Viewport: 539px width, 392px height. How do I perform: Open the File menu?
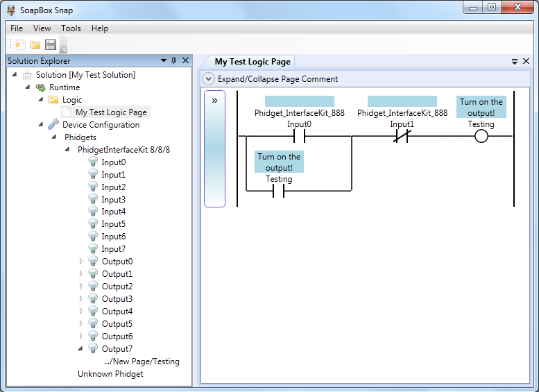point(17,28)
